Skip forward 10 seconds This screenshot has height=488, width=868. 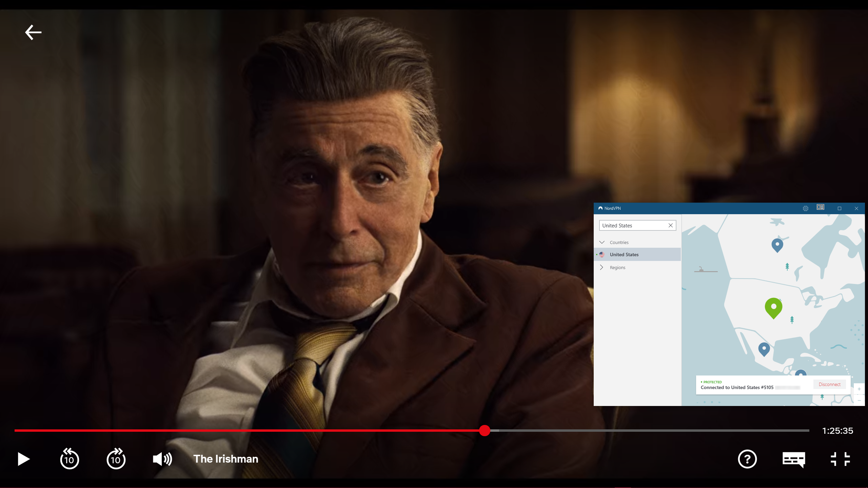116,459
